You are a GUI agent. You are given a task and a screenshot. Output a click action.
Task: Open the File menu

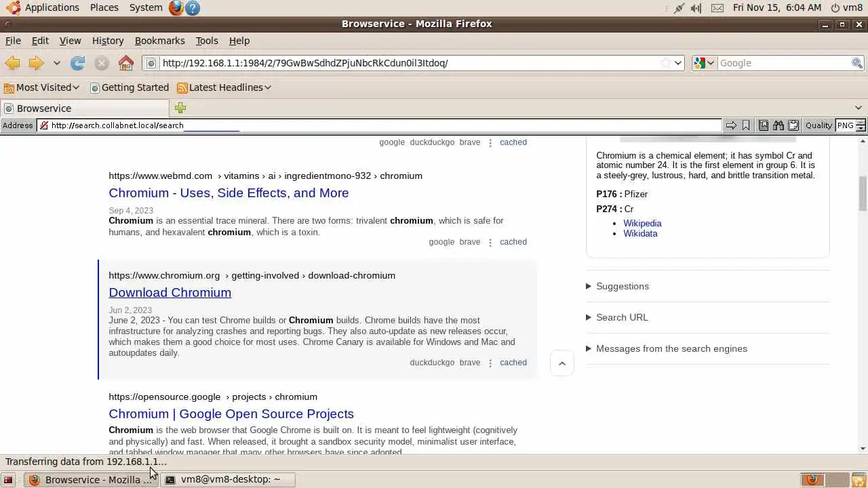pyautogui.click(x=13, y=41)
